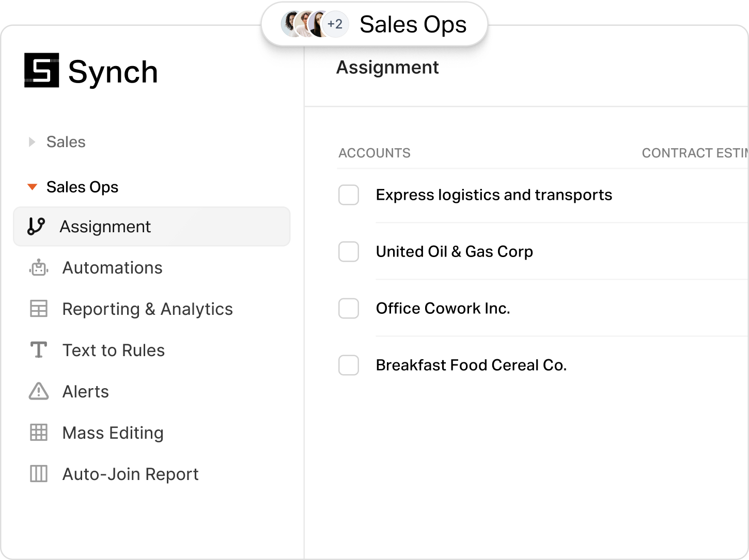
Task: Select the Alerts warning triangle icon
Action: click(38, 392)
